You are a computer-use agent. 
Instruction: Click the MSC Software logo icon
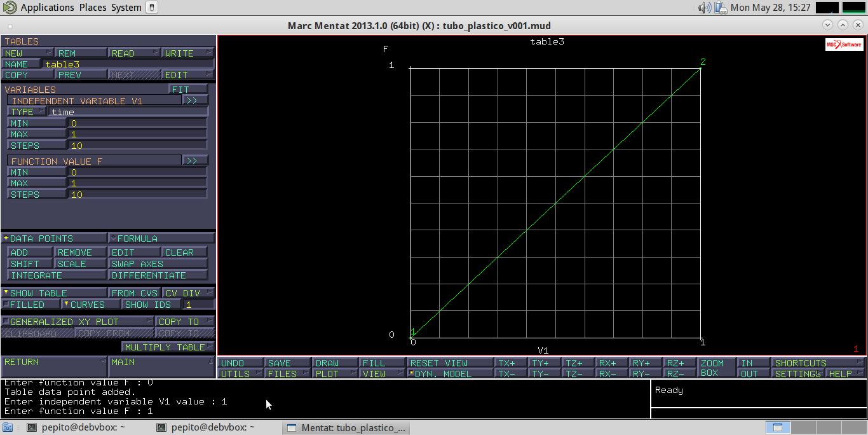tap(844, 45)
